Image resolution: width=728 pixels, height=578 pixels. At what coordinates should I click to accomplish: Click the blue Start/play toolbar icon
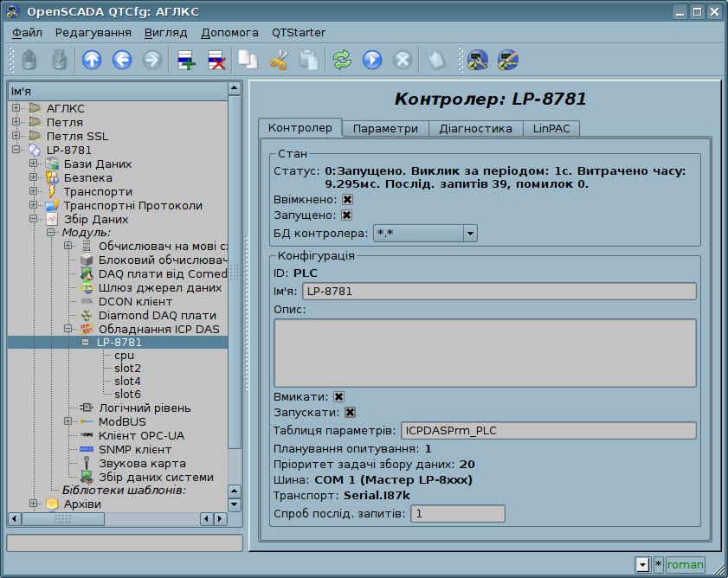(371, 60)
